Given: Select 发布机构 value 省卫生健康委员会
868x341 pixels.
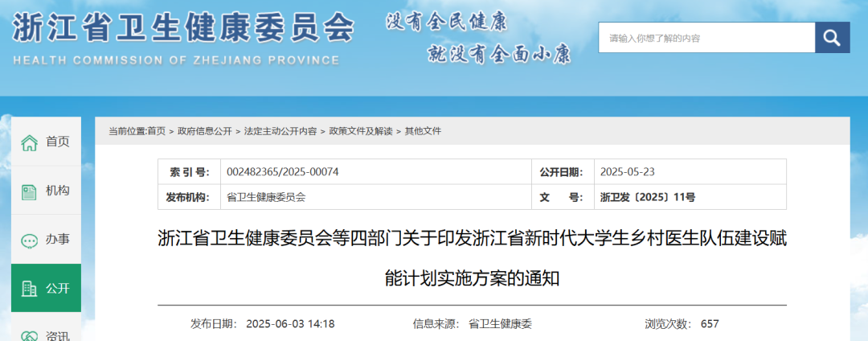Looking at the screenshot, I should coord(266,197).
